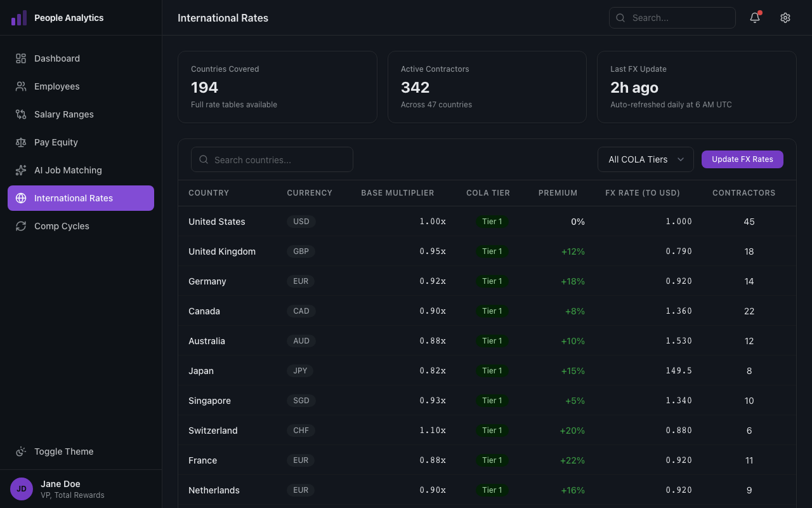
Task: Click the notifications bell icon
Action: [754, 18]
